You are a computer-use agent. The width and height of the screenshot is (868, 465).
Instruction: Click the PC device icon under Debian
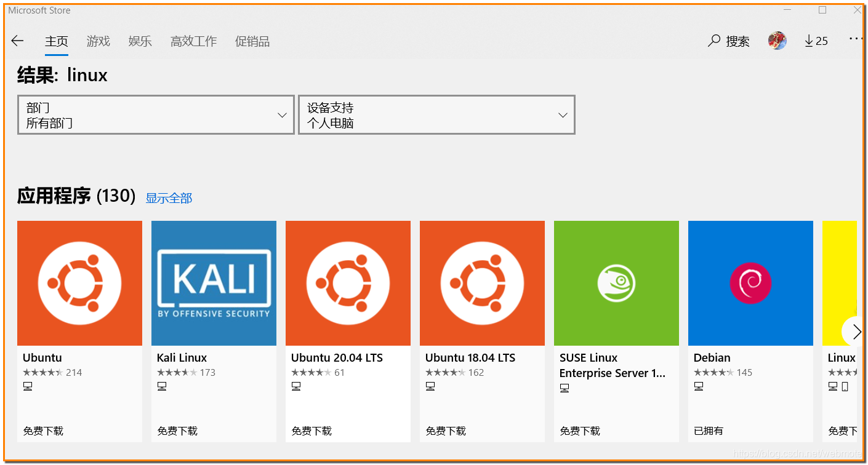pos(699,386)
